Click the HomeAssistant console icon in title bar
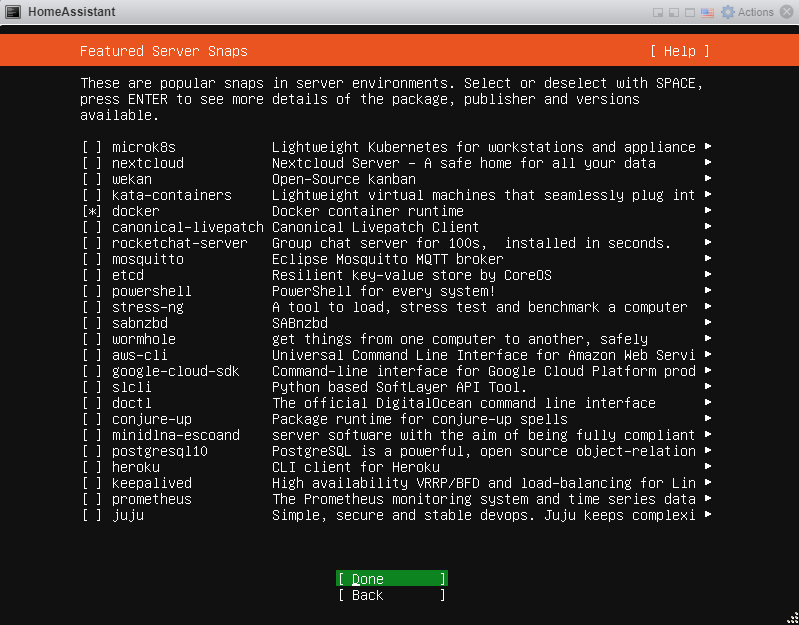The width and height of the screenshot is (799, 625). pos(13,12)
